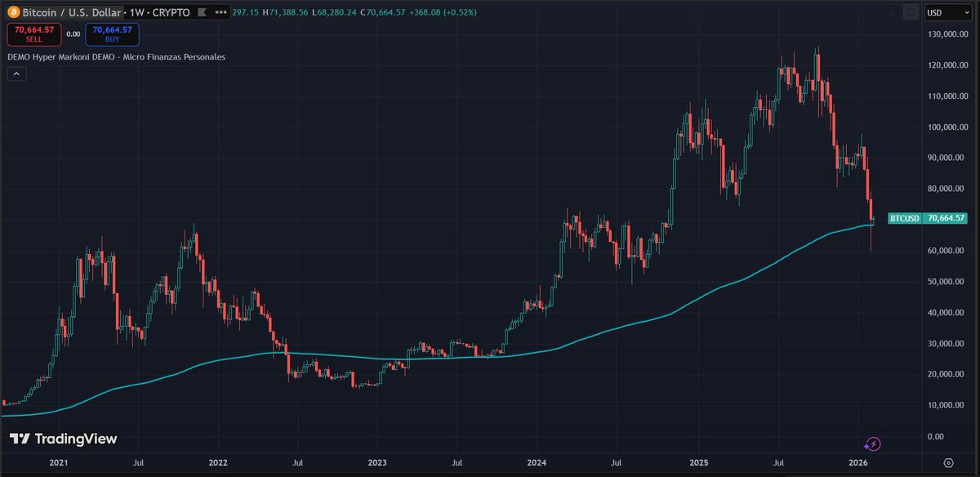Click the TradingView logo link
This screenshot has height=477, width=980.
click(63, 439)
